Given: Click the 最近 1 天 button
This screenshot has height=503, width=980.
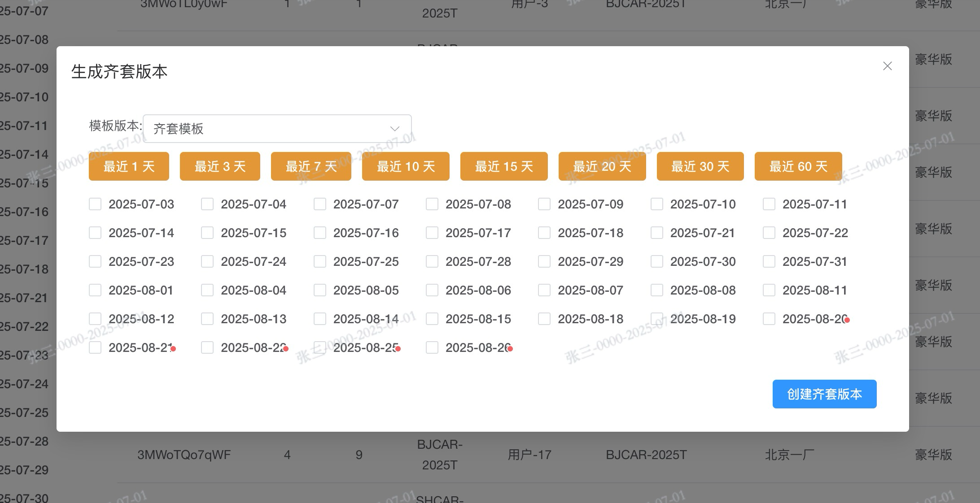Looking at the screenshot, I should (129, 166).
